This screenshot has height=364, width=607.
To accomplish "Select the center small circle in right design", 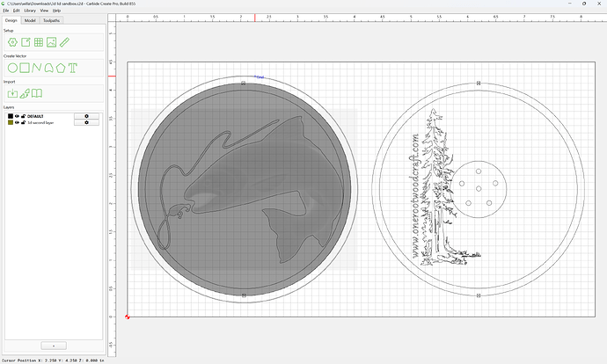I will click(479, 188).
